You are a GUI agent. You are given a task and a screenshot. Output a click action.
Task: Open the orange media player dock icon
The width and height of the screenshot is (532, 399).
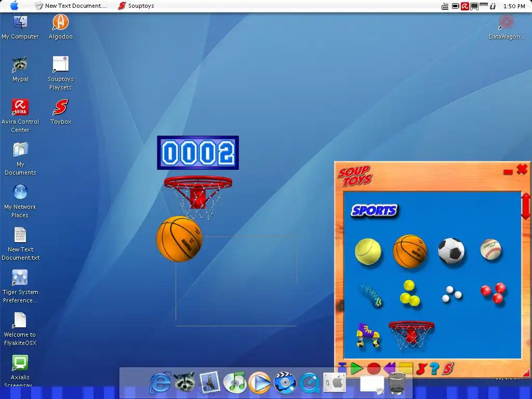[x=260, y=383]
